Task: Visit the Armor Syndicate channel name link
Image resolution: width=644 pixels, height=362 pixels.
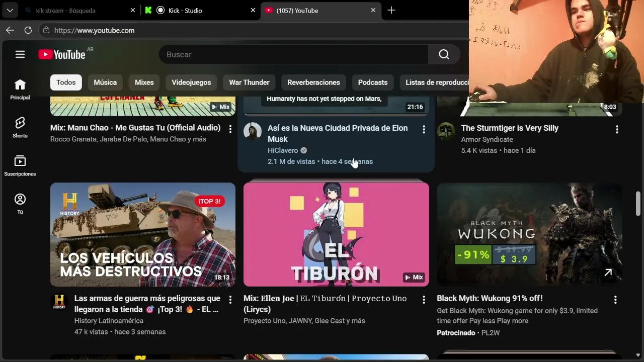Action: pyautogui.click(x=487, y=139)
